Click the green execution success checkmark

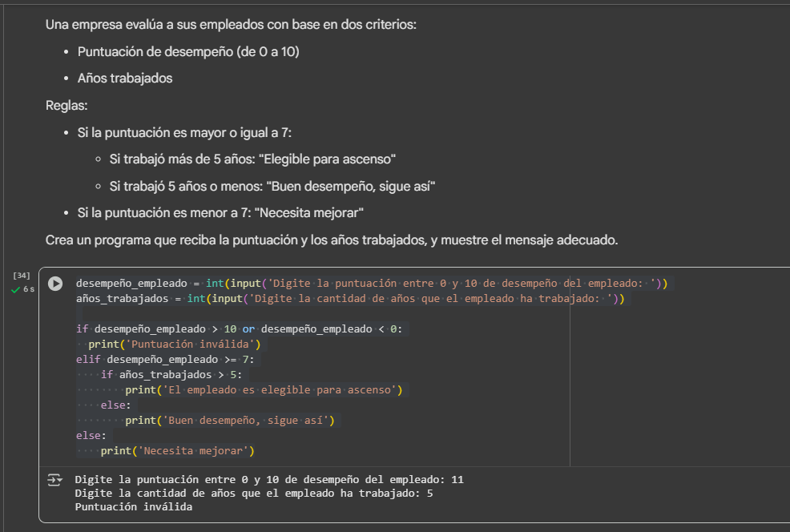pos(15,290)
